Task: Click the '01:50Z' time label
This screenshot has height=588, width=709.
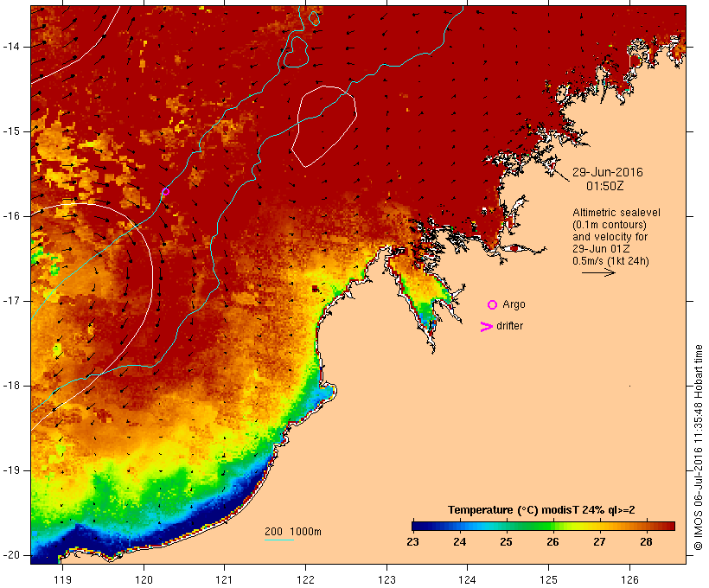Action: point(605,186)
